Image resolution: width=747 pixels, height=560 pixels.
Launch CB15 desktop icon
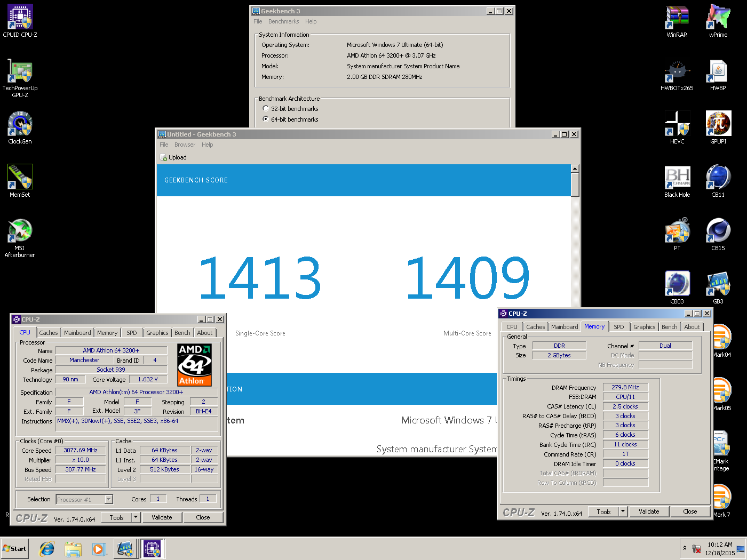(718, 235)
